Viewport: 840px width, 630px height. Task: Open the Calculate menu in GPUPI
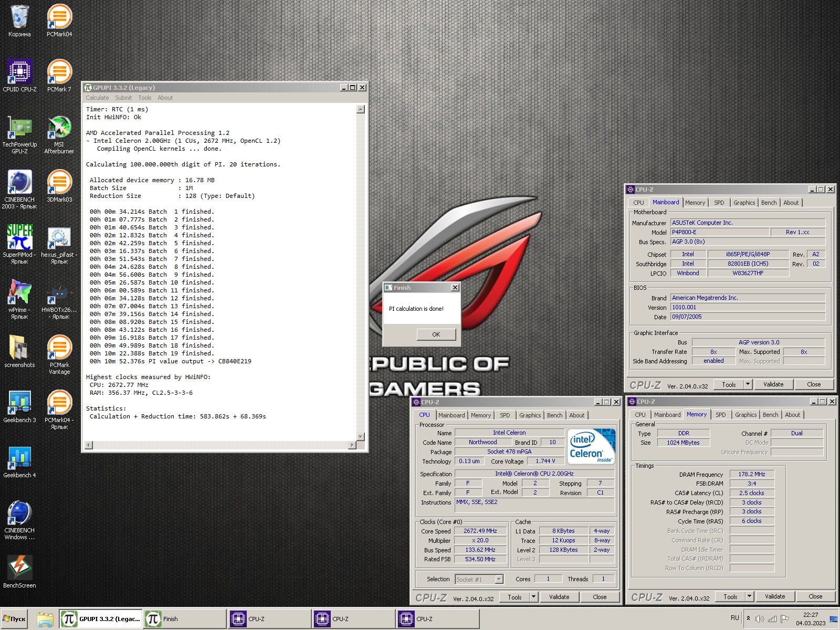click(97, 98)
